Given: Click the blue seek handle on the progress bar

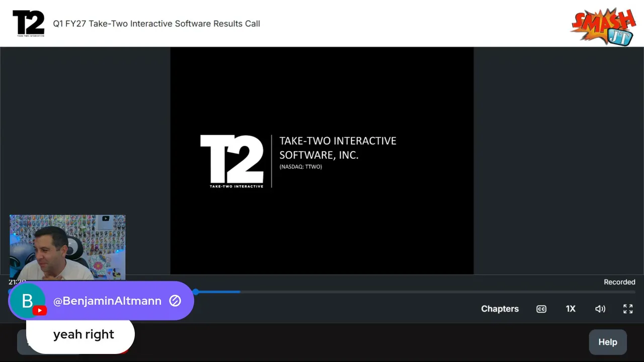Looking at the screenshot, I should (196, 292).
